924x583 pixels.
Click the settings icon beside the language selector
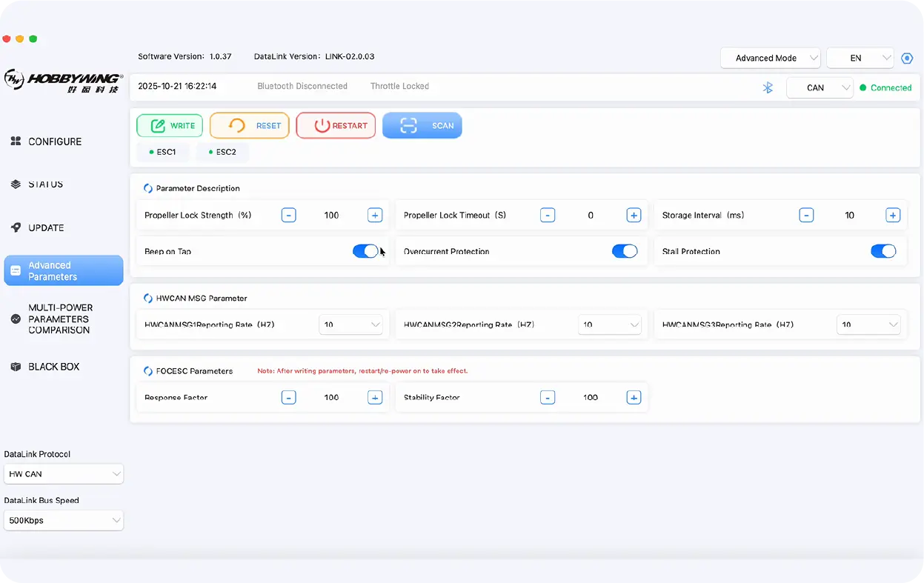tap(907, 59)
